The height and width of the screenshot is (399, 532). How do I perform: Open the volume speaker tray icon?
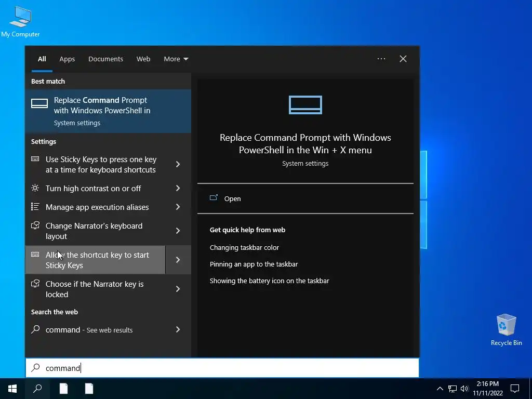click(x=464, y=389)
